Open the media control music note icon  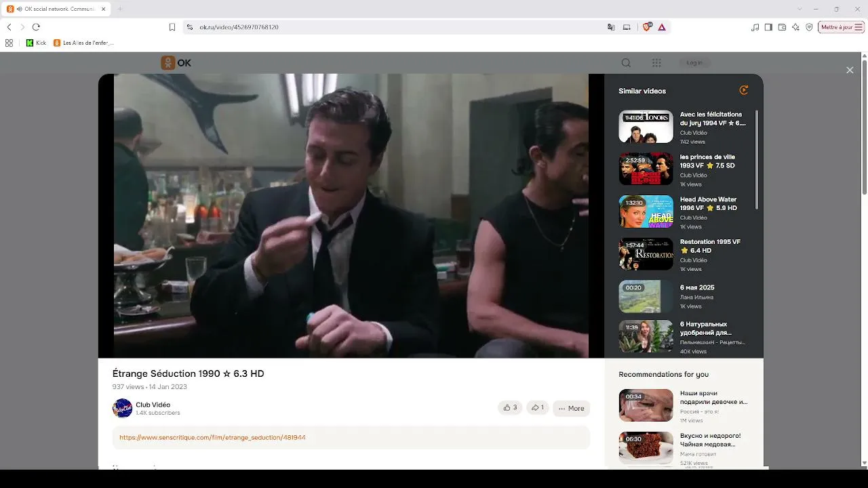[x=755, y=27]
